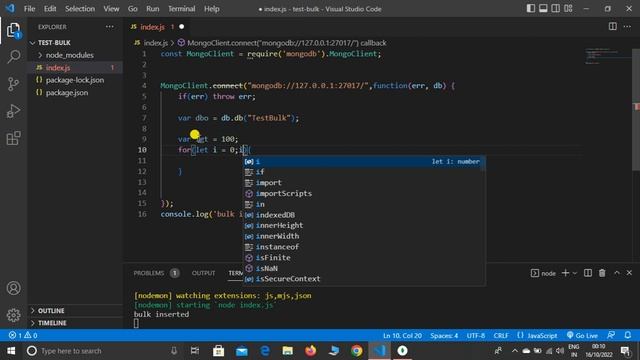Change CRLF end of line sequence
Image resolution: width=640 pixels, height=360 pixels.
(x=501, y=335)
